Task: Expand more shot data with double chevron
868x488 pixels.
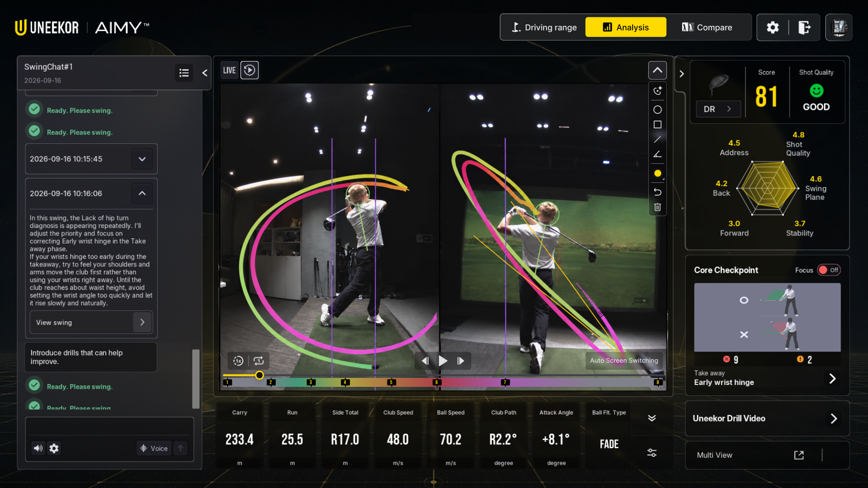Action: pos(652,418)
